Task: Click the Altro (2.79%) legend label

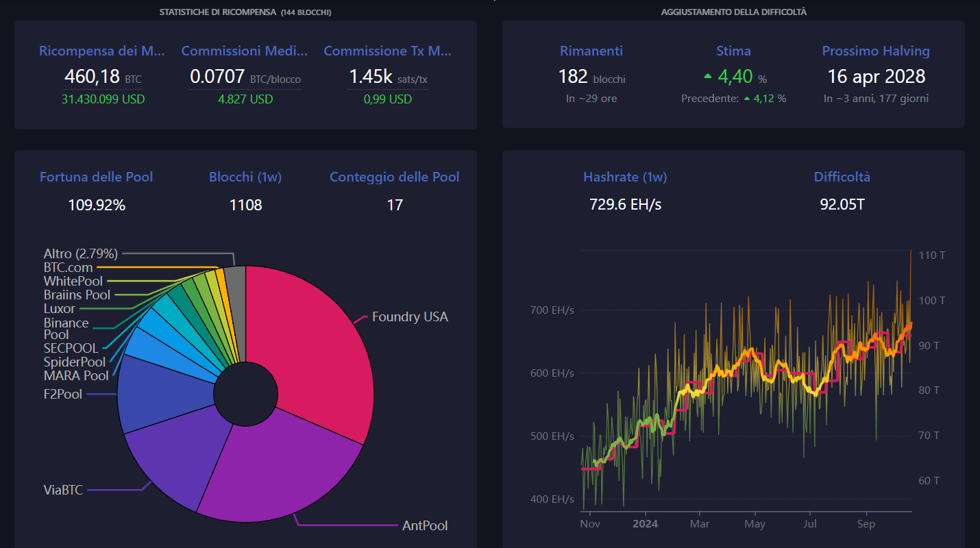Action: pos(81,253)
